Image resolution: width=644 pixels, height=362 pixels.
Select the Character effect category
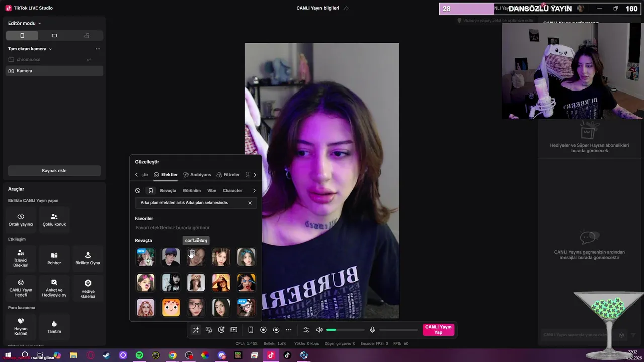pos(232,191)
